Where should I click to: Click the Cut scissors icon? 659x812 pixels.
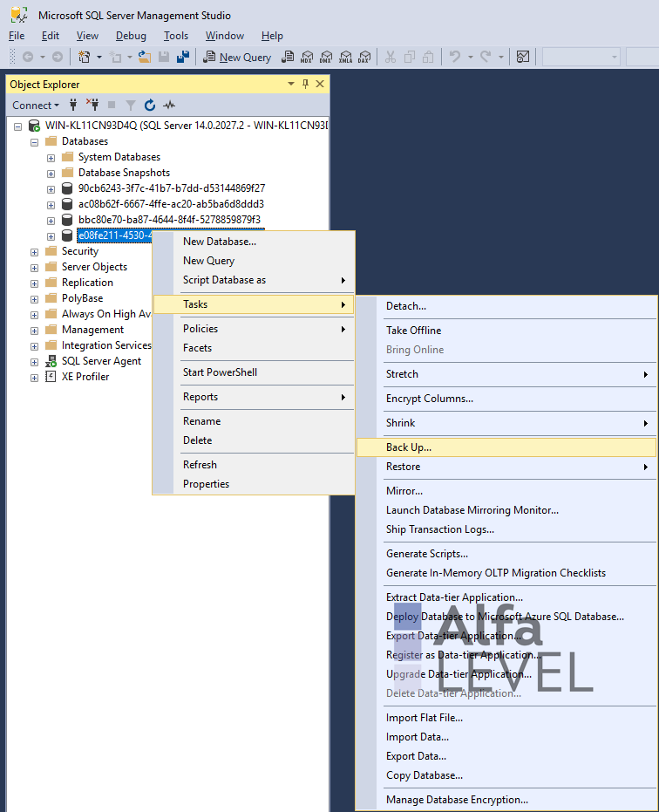pos(391,57)
